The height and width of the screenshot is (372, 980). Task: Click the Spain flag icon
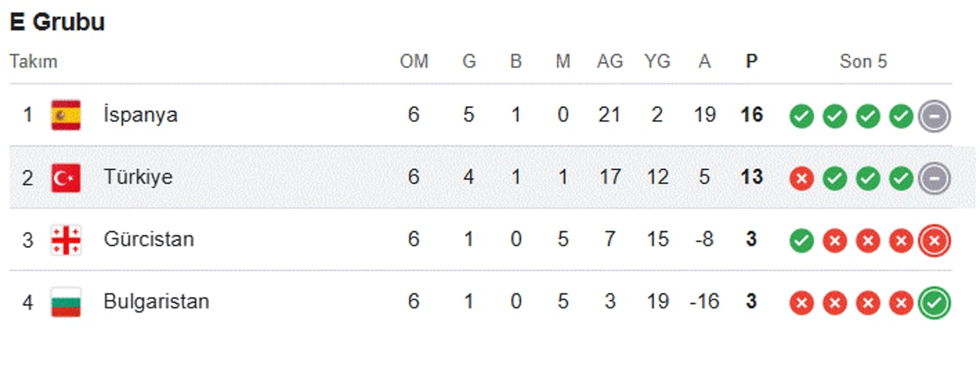(65, 115)
